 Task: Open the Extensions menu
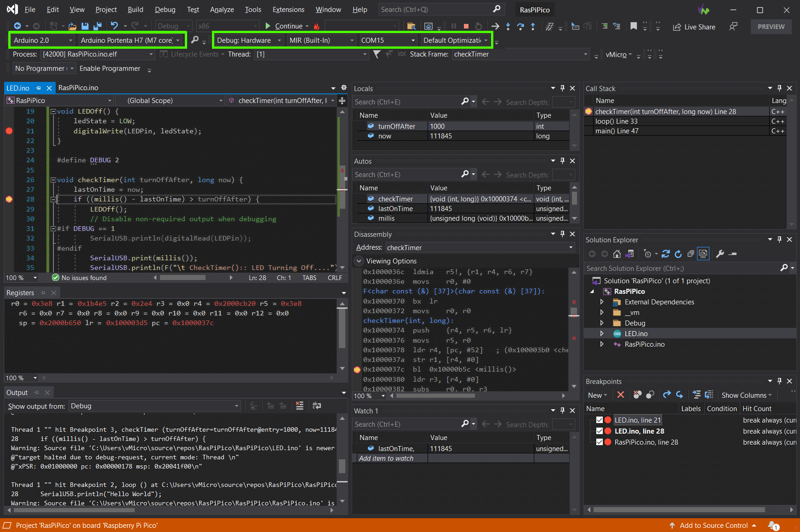point(288,9)
